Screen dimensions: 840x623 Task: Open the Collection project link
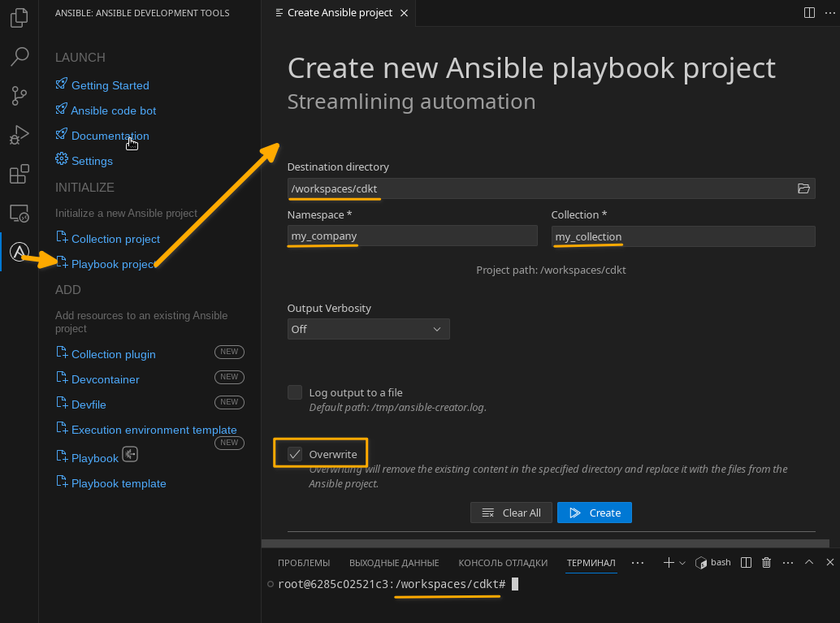tap(115, 239)
